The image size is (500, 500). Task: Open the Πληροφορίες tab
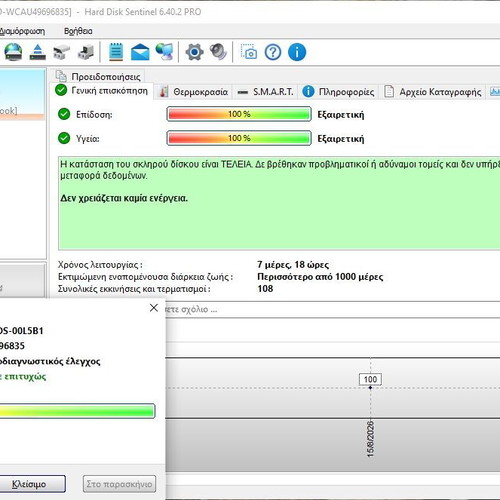point(339,92)
